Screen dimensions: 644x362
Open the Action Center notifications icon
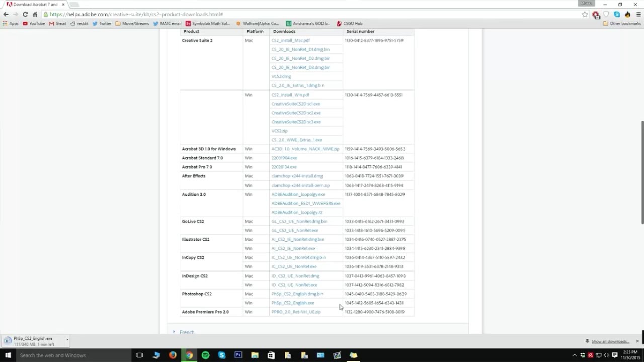pos(615,355)
